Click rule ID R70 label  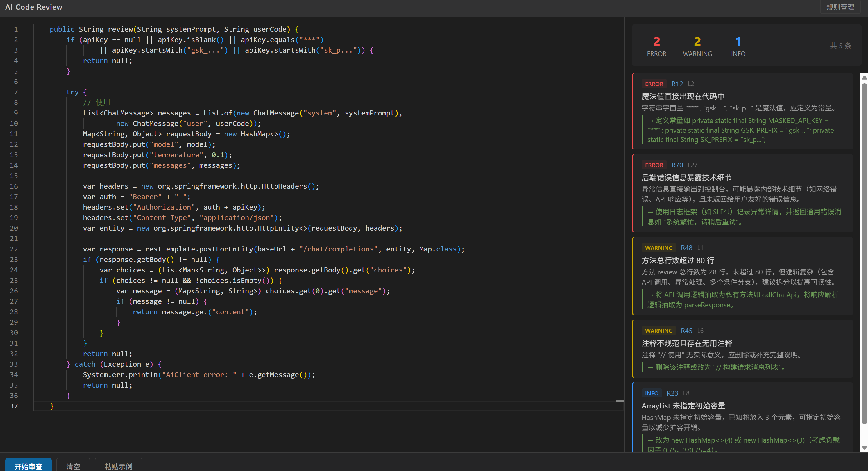677,165
